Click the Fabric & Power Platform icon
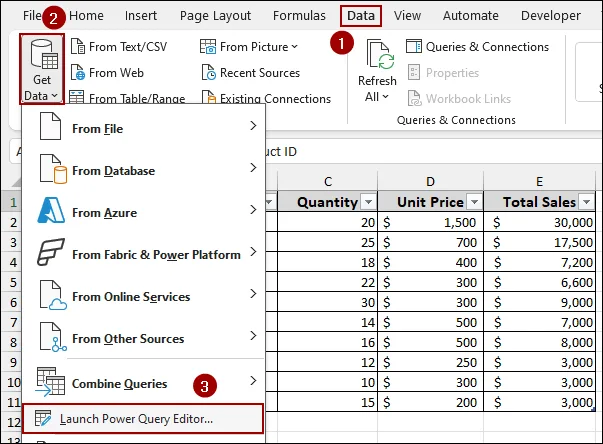This screenshot has width=603, height=444. (50, 252)
